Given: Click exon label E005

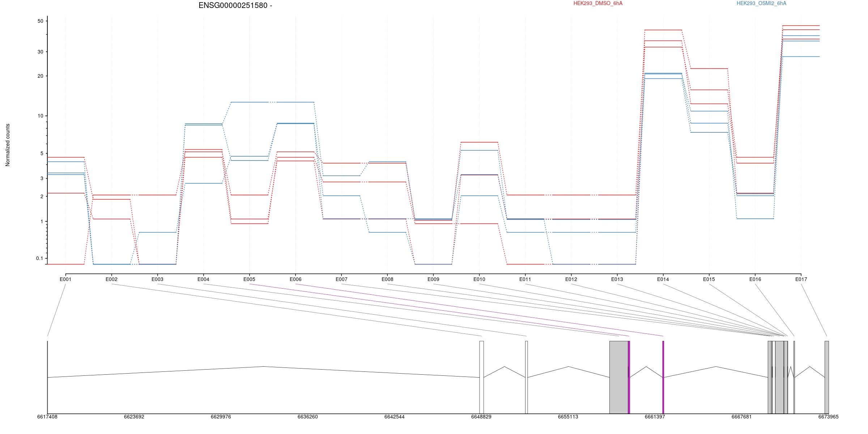Looking at the screenshot, I should point(249,279).
